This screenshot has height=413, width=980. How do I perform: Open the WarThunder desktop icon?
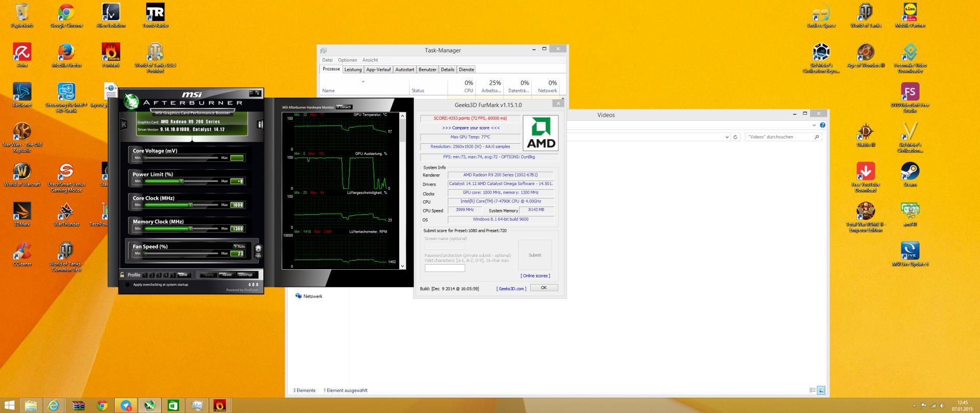[x=66, y=214]
